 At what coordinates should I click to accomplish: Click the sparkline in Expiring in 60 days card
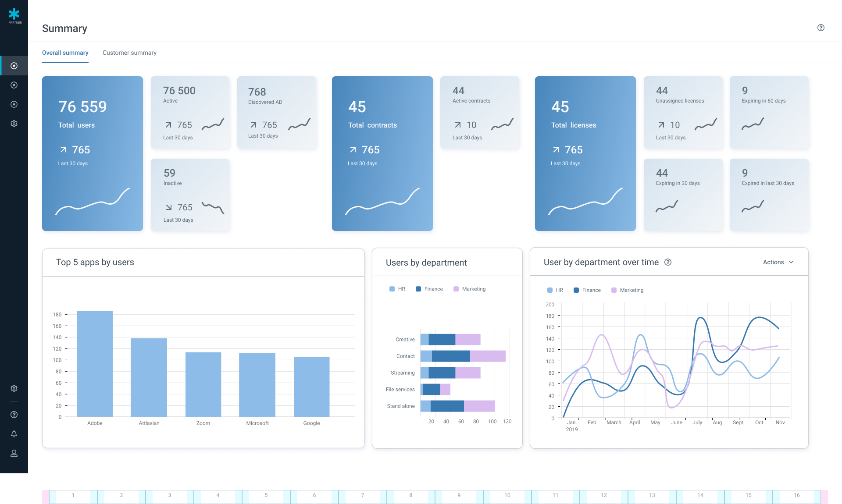click(x=753, y=124)
